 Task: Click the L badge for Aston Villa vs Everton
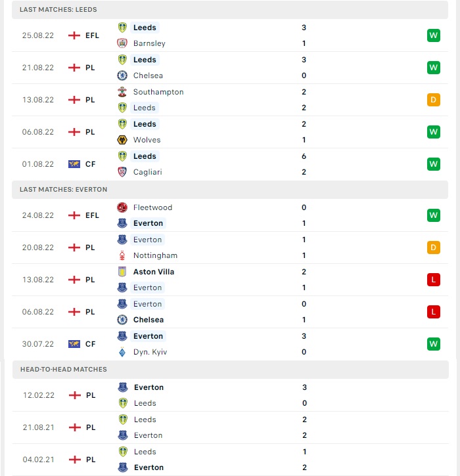coord(433,280)
